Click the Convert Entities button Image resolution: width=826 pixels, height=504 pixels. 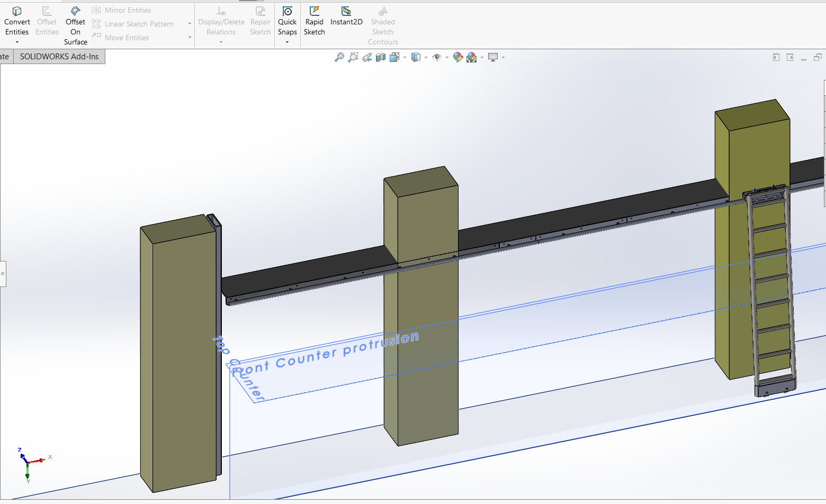[x=17, y=21]
